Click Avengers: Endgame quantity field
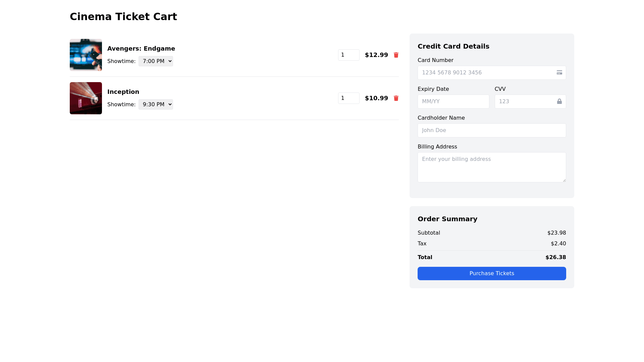This screenshot has height=362, width=644. 348,55
